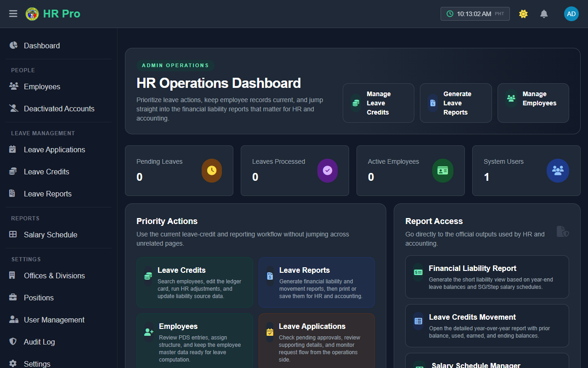
Task: Click the Salary Schedule table icon
Action: coord(13,235)
